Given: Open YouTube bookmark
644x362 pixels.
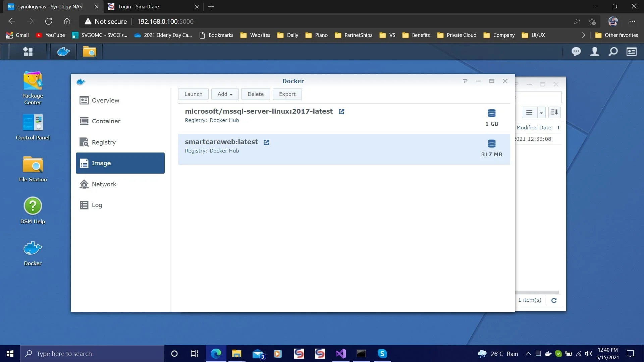Looking at the screenshot, I should [x=50, y=35].
